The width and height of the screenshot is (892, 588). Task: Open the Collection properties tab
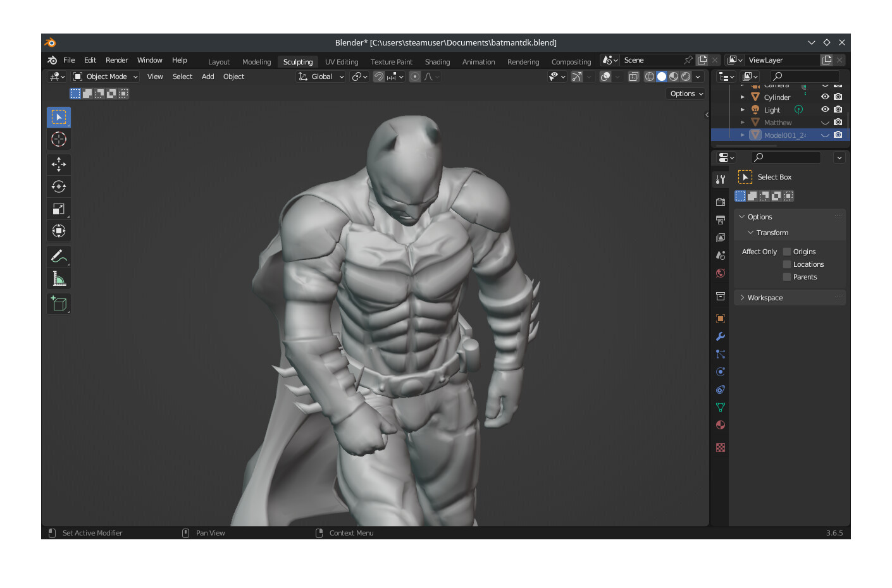pos(720,296)
